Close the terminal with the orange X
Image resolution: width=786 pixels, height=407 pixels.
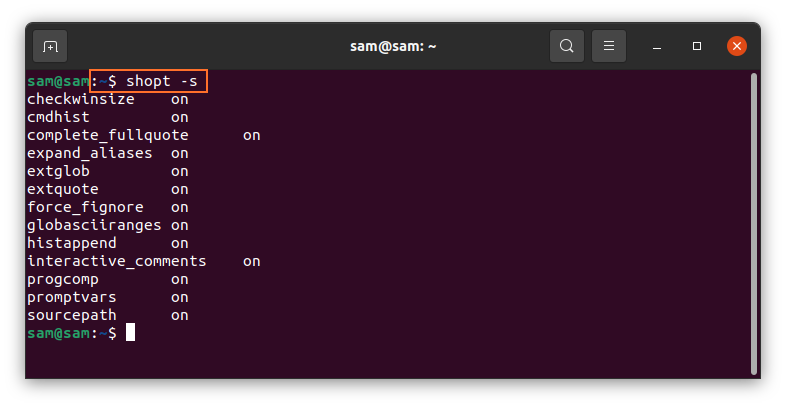(x=737, y=46)
